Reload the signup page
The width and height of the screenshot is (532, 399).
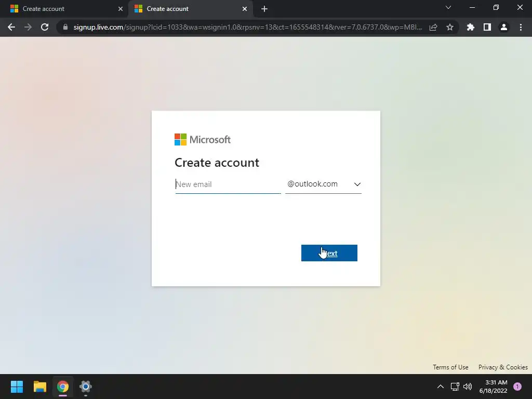(x=45, y=27)
